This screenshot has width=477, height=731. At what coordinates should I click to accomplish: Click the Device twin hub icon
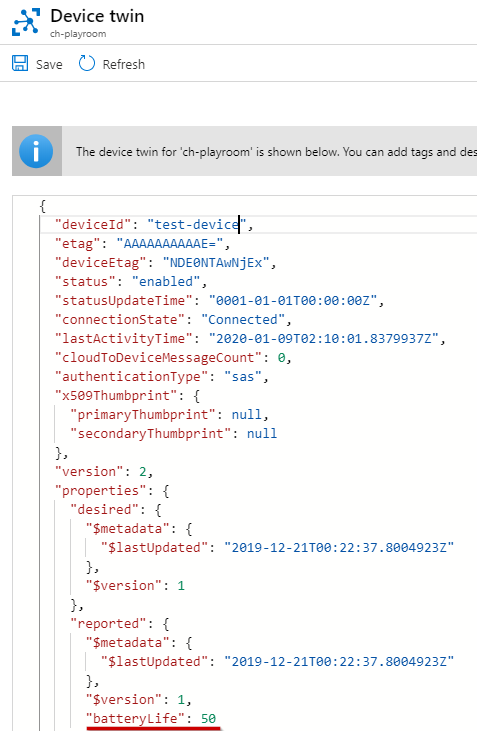pyautogui.click(x=26, y=22)
